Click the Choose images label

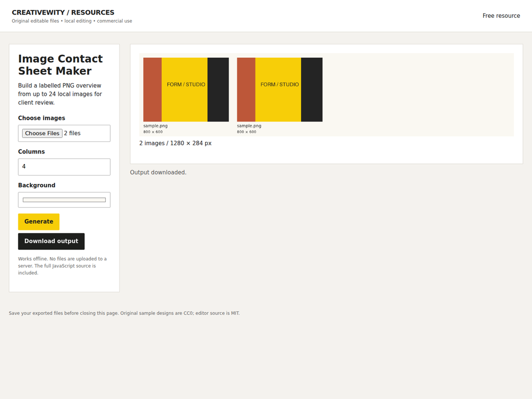click(x=42, y=118)
